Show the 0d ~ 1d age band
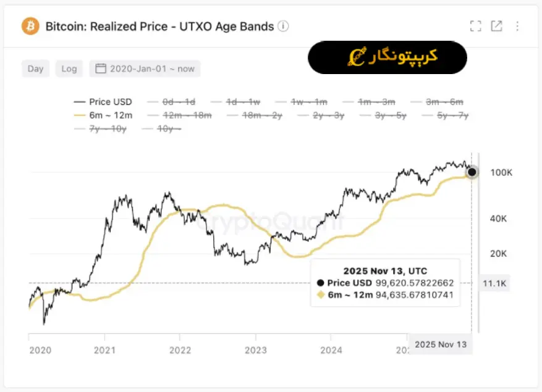The image size is (542, 392). (x=170, y=102)
